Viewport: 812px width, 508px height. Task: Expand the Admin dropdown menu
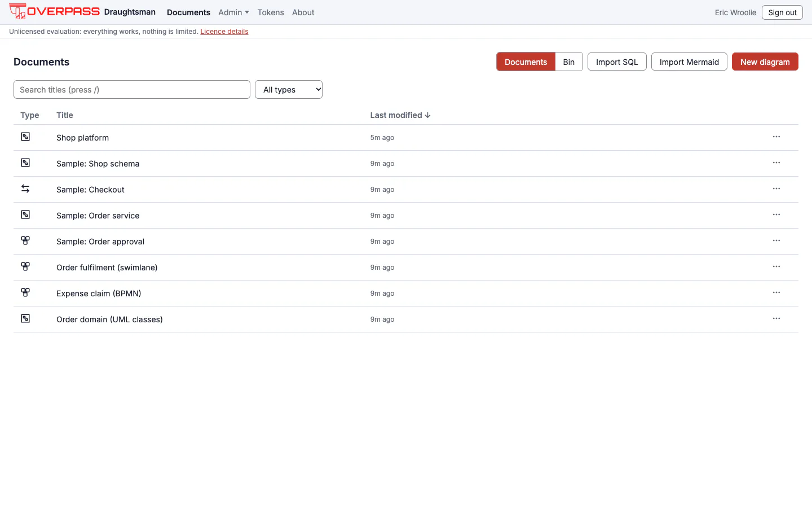pyautogui.click(x=233, y=12)
